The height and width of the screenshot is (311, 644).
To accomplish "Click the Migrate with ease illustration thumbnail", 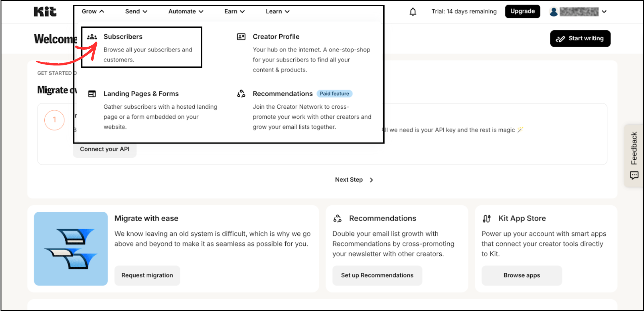I will (70, 248).
